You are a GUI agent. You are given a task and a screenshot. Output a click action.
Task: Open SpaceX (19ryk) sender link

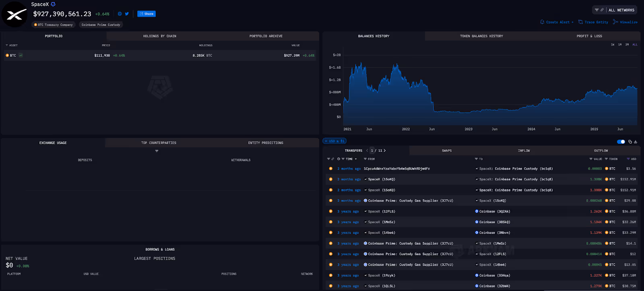pyautogui.click(x=380, y=275)
